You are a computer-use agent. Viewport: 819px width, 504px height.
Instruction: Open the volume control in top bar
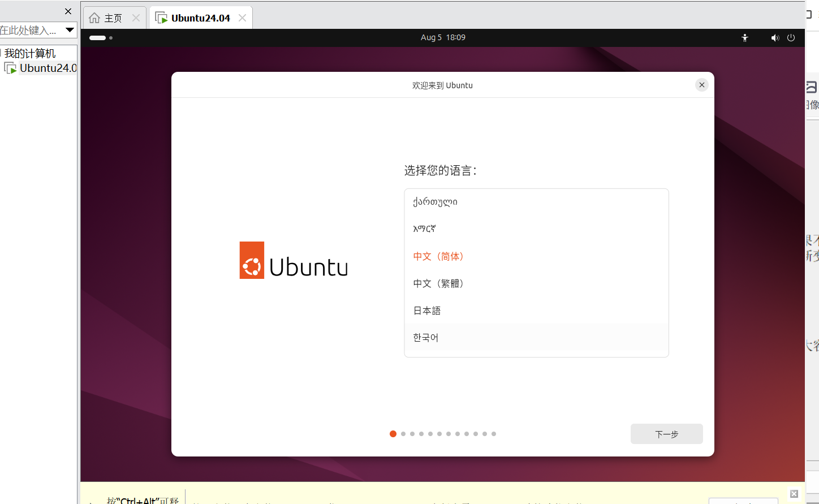point(775,38)
